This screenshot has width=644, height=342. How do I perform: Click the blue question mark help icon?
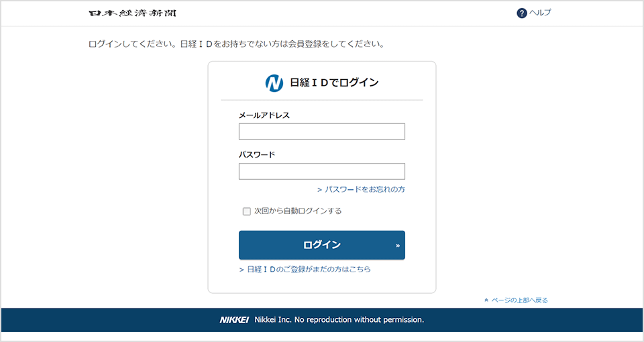point(522,13)
